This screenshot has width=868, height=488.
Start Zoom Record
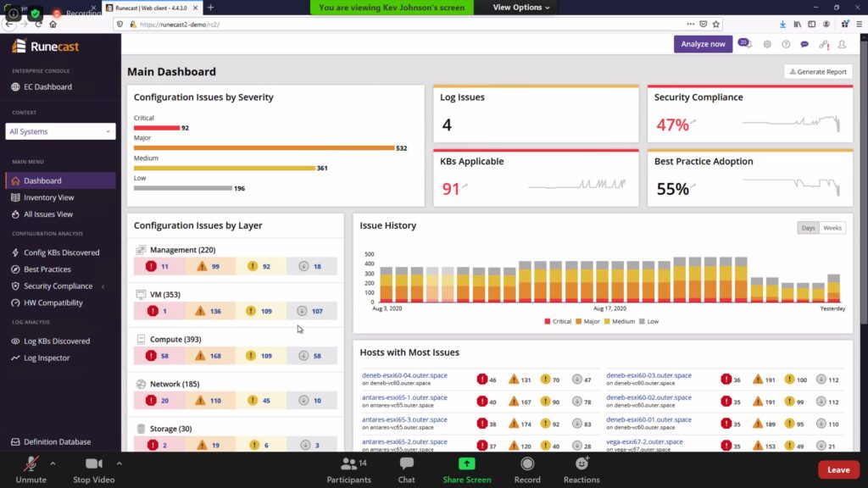pyautogui.click(x=527, y=470)
